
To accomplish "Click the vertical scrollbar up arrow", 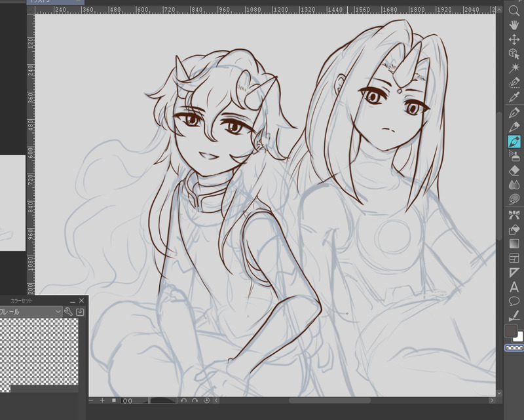I will click(x=499, y=10).
